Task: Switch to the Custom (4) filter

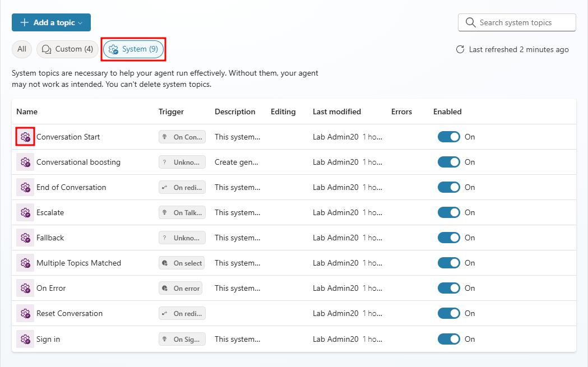Action: [67, 49]
